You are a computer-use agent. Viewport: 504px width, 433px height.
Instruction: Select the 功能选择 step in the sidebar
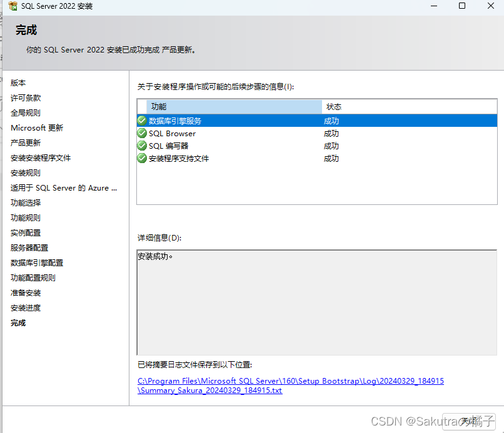point(26,202)
